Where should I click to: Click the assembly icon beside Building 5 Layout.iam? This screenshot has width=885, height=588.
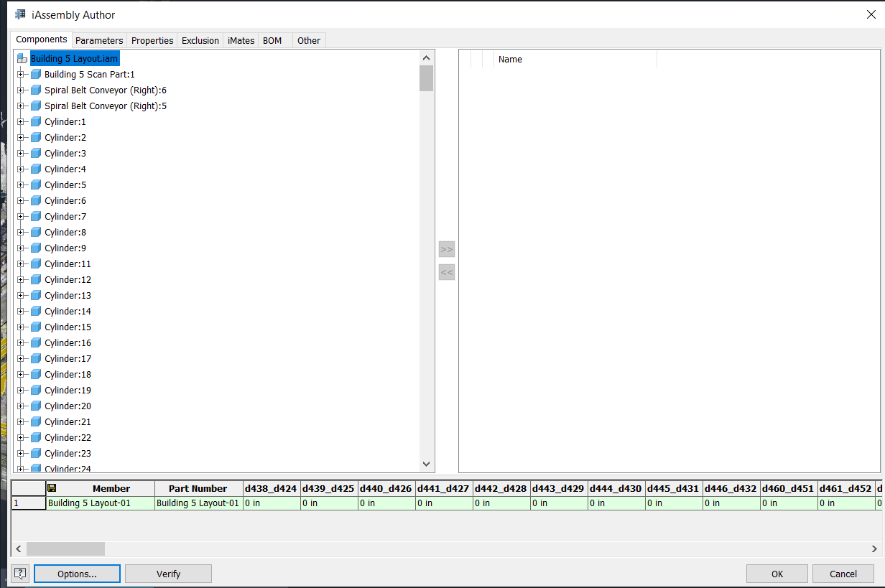point(22,58)
